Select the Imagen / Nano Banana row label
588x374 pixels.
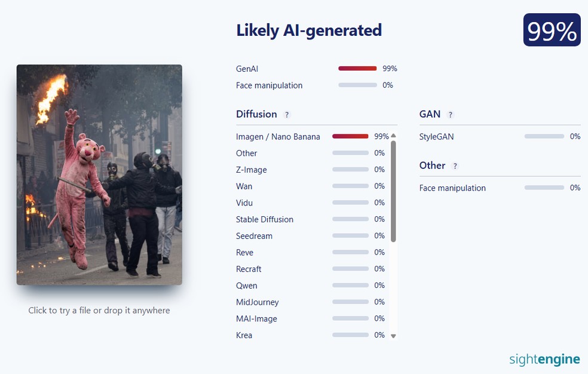click(x=278, y=137)
